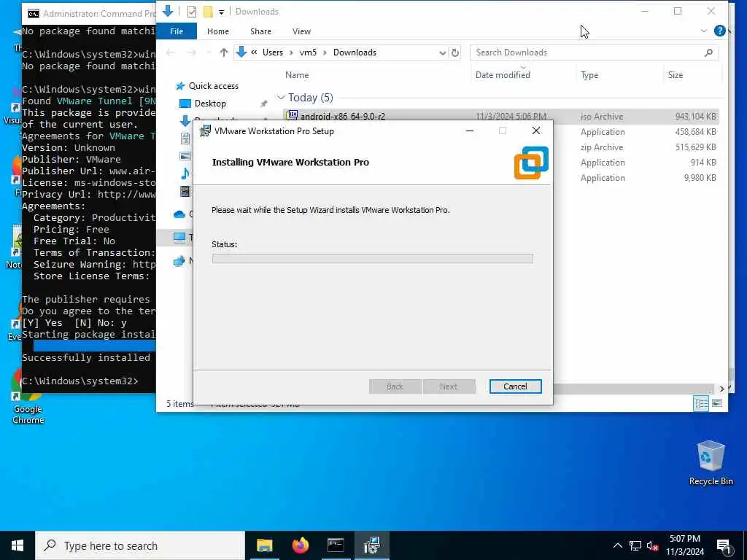Open Desktop in the navigation pane
The height and width of the screenshot is (560, 747).
[210, 104]
